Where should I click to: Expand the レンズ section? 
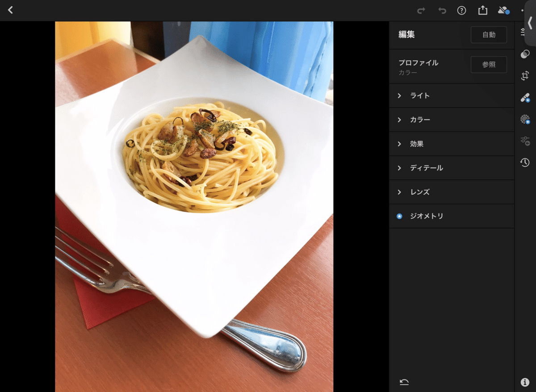(x=452, y=192)
